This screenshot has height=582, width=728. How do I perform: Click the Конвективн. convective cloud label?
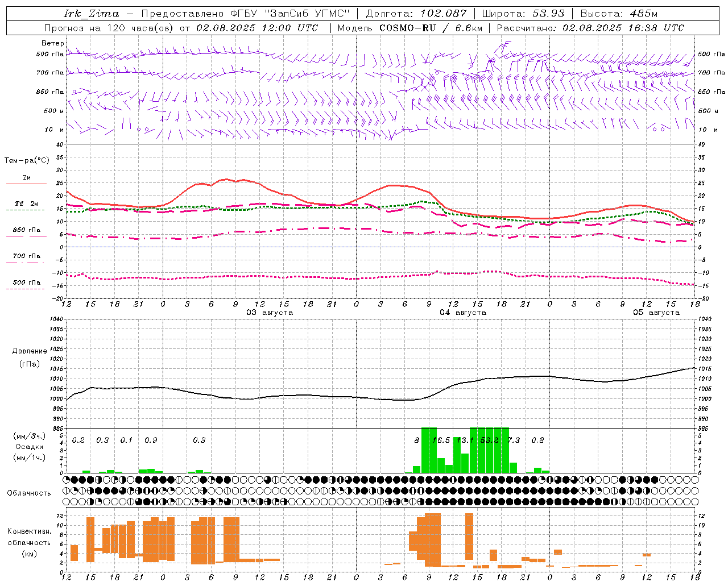point(29,531)
